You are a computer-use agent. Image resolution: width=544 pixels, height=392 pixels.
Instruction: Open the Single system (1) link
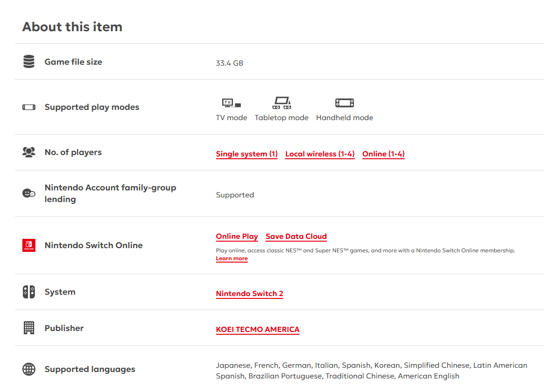click(247, 154)
